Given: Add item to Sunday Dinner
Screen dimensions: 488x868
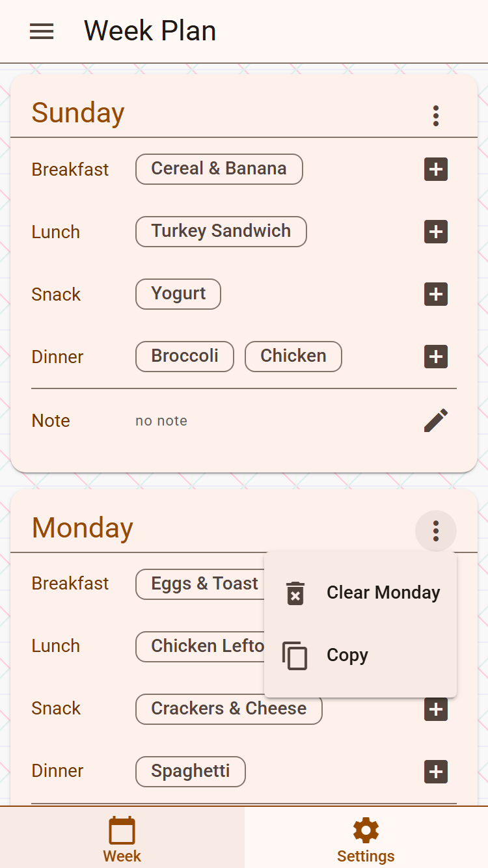Looking at the screenshot, I should [436, 357].
